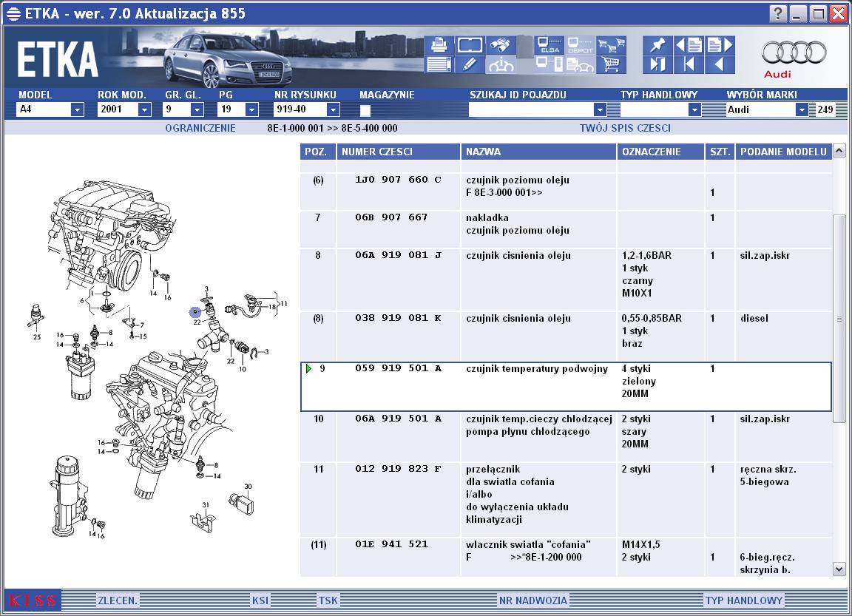The width and height of the screenshot is (852, 616).
Task: Click the OZNACZENIE column header
Action: (660, 152)
